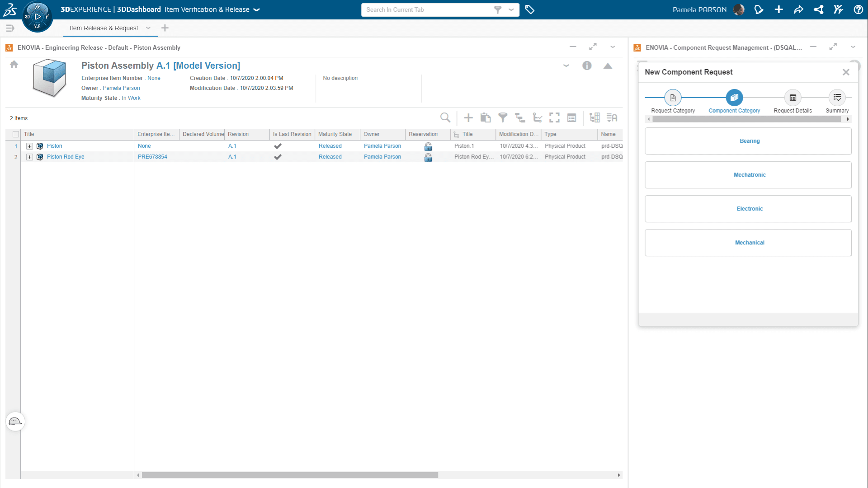Click the copy item icon in toolbar

click(x=485, y=117)
